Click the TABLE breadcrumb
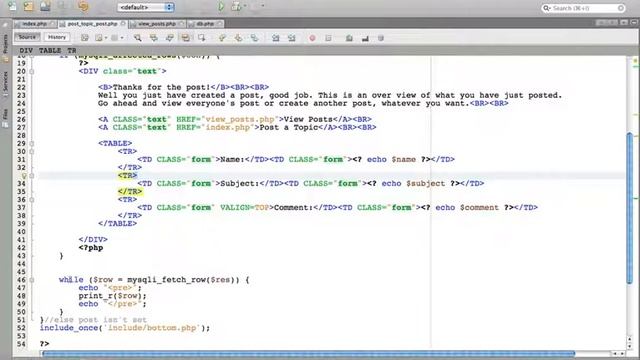The width and height of the screenshot is (640, 360). pyautogui.click(x=50, y=51)
